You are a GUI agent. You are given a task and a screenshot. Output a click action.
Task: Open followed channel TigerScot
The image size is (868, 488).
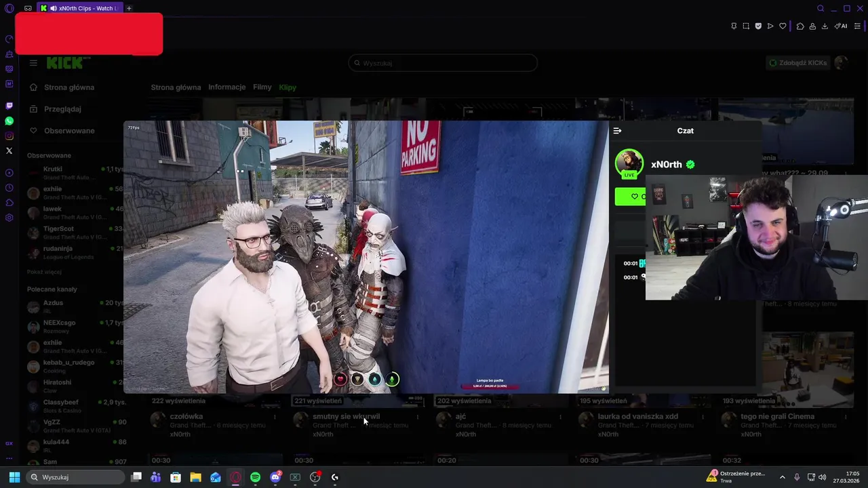[x=75, y=232]
